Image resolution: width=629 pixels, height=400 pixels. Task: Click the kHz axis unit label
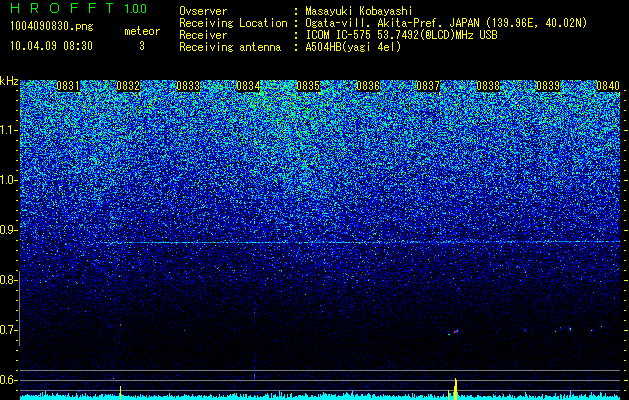point(9,81)
